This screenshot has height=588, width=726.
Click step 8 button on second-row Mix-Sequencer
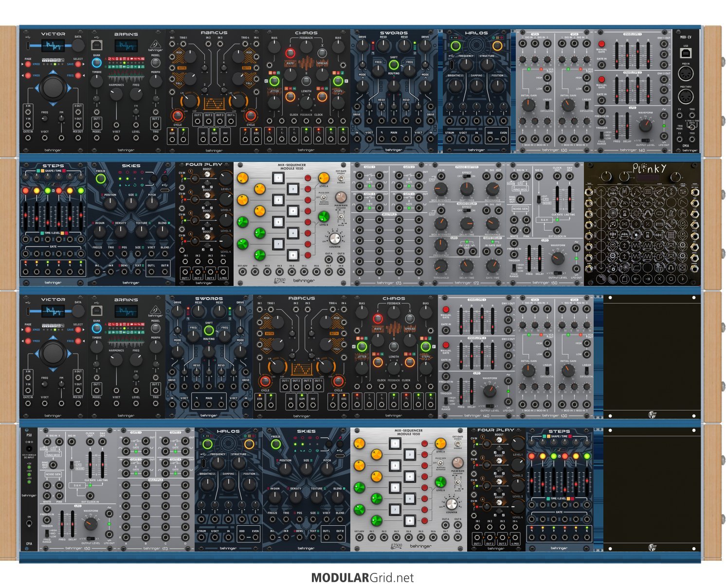(x=293, y=255)
